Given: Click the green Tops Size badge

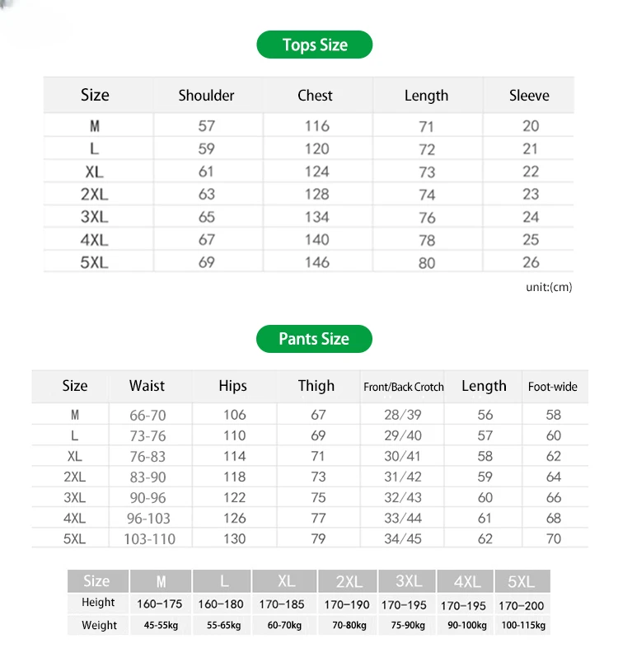Looking at the screenshot, I should tap(315, 45).
